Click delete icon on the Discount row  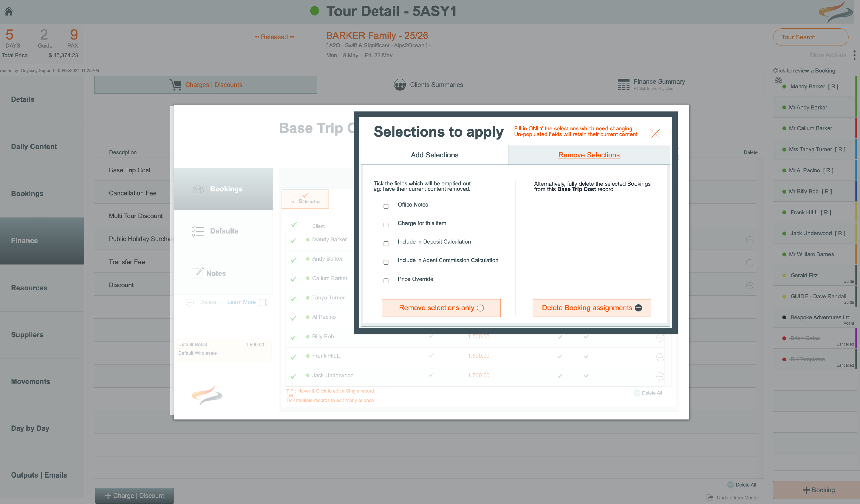(x=749, y=285)
